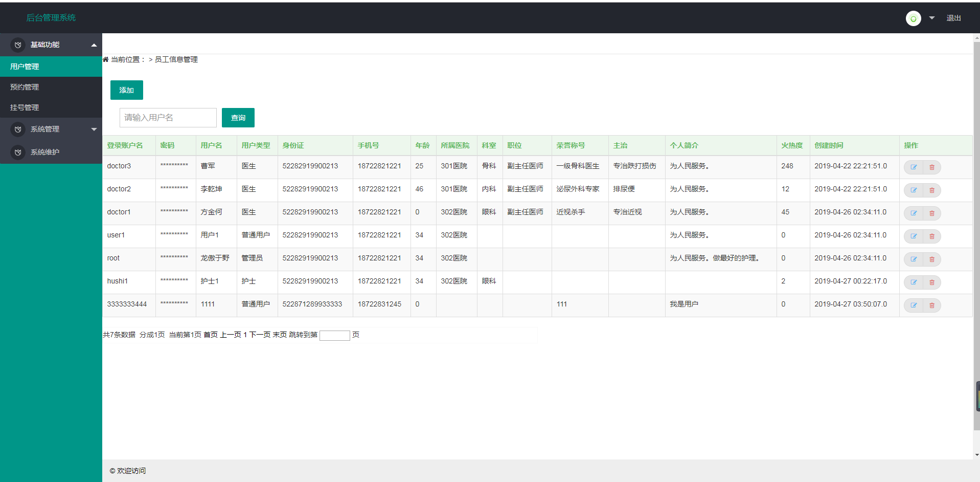Image resolution: width=980 pixels, height=482 pixels.
Task: Click 员工信息管理 in the breadcrumb
Action: [x=176, y=59]
